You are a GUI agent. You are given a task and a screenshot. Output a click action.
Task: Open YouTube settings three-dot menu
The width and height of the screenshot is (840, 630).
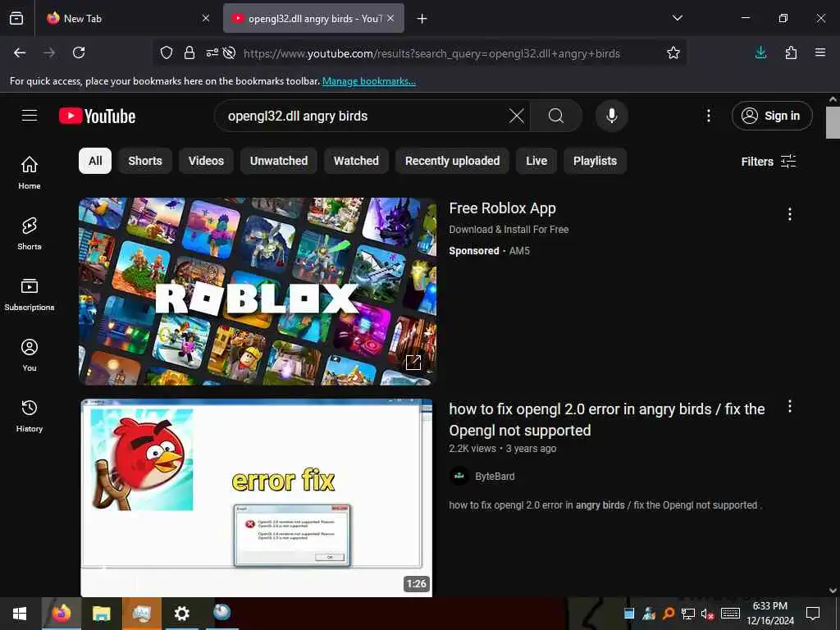708,116
